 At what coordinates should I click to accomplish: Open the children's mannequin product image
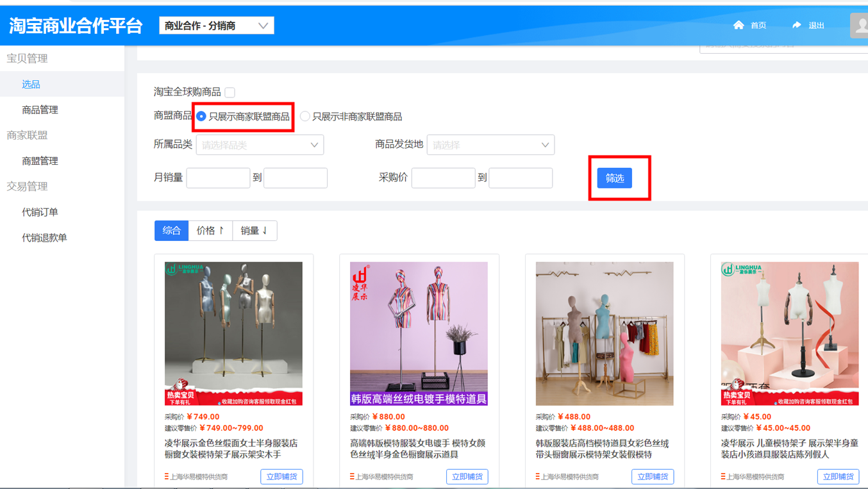790,333
